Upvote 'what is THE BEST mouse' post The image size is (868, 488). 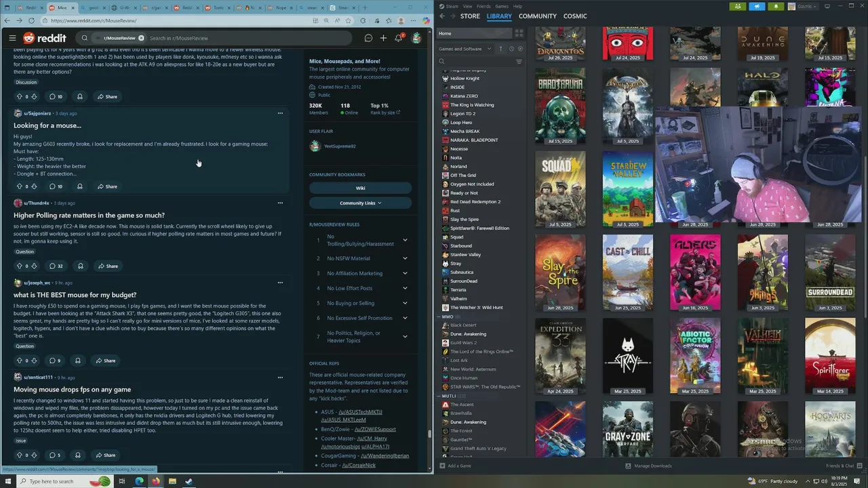pos(19,361)
